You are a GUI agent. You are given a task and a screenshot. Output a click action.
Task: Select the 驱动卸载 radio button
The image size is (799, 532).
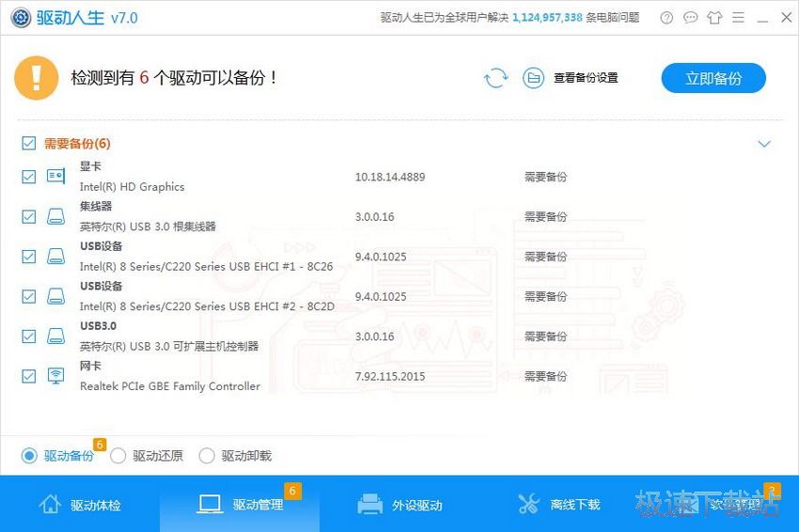[x=207, y=455]
